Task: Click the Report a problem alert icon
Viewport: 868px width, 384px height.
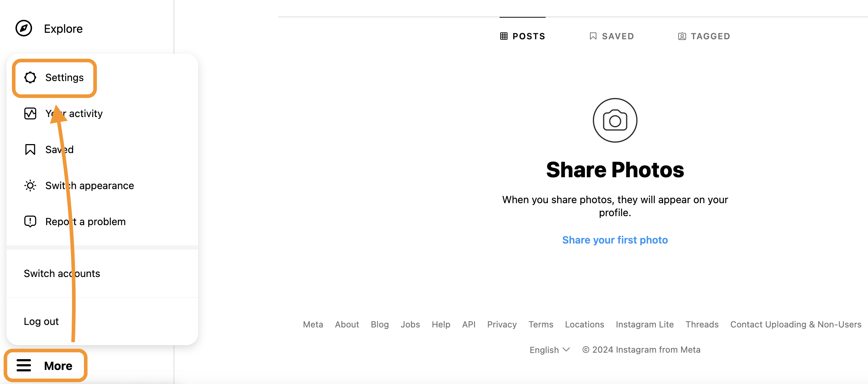Action: (30, 222)
